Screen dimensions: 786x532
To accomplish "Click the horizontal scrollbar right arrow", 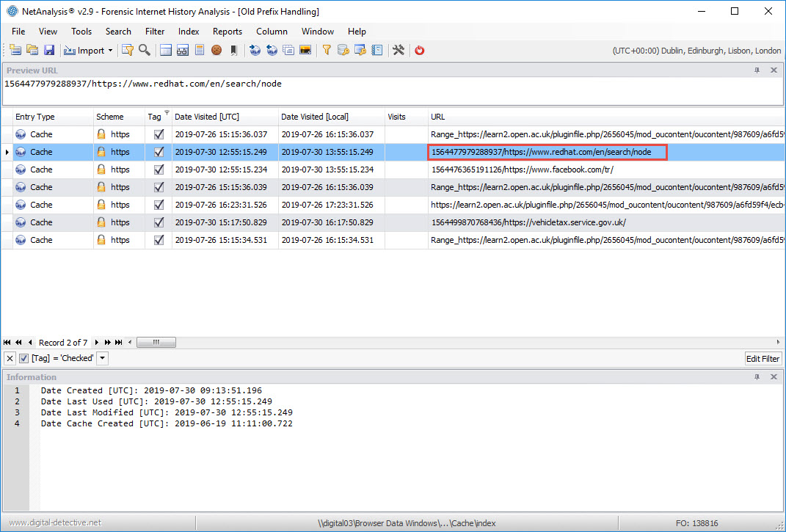I will 778,343.
